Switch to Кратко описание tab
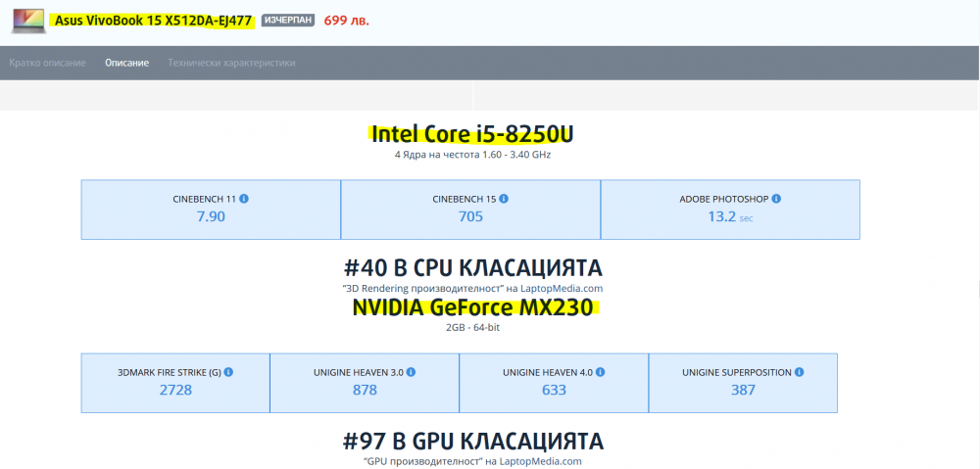Screen dimensions: 980x469 (47, 63)
